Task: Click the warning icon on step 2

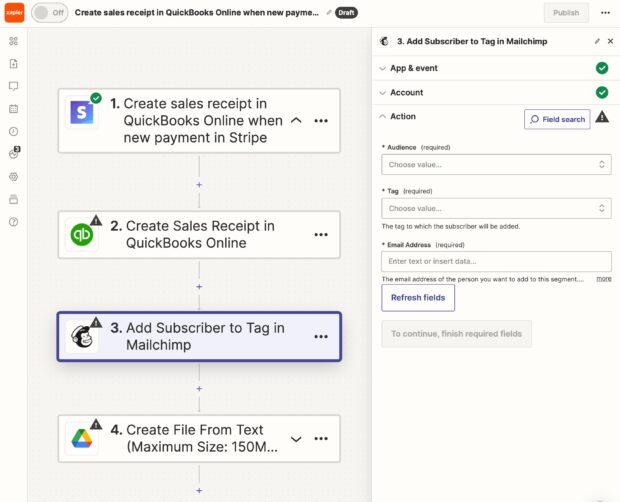Action: click(x=96, y=220)
